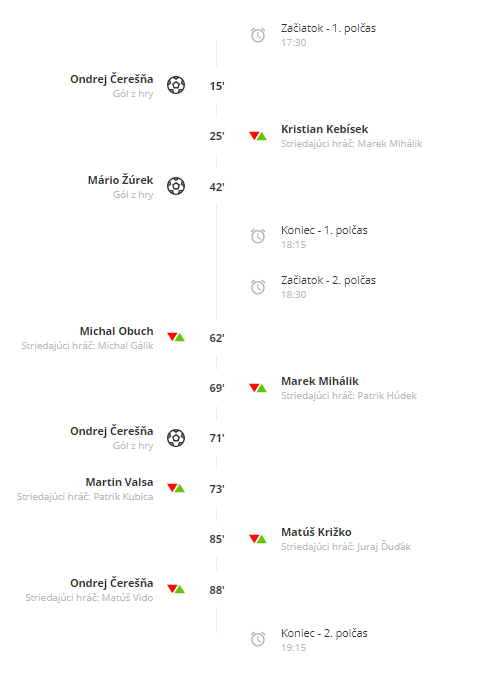Click the clock icon for Začiatok 1. polčas
This screenshot has height=675, width=501.
point(258,35)
